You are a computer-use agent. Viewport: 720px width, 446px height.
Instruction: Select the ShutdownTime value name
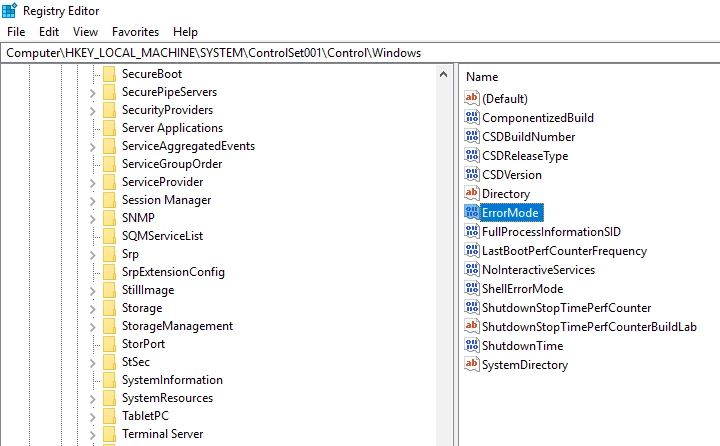point(523,346)
